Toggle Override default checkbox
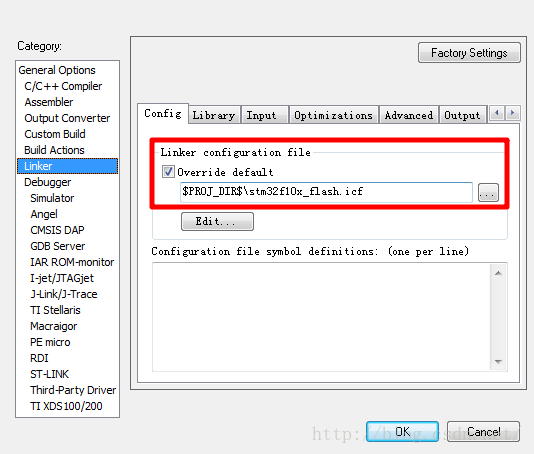 tap(168, 172)
